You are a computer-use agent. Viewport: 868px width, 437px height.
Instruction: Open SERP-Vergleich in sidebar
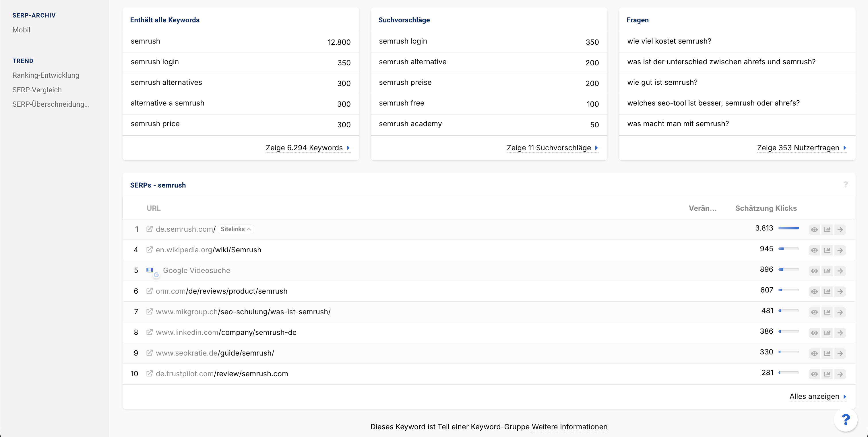click(x=37, y=90)
